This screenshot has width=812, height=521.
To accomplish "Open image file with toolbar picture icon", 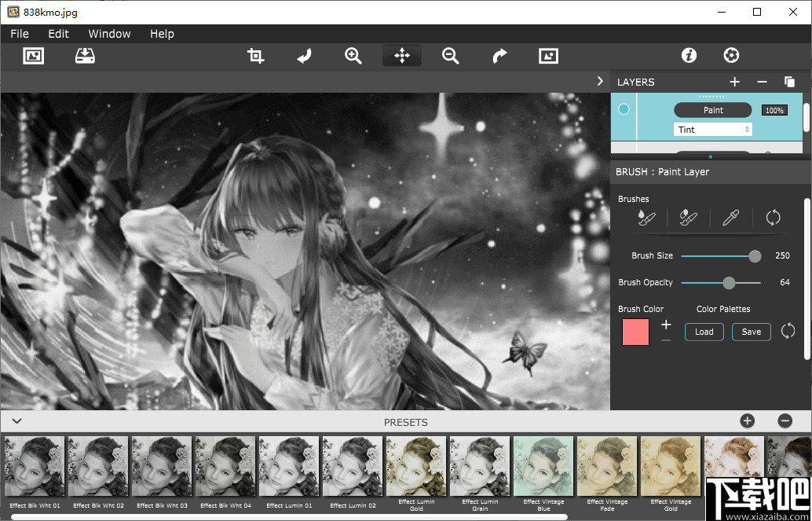I will pos(34,56).
